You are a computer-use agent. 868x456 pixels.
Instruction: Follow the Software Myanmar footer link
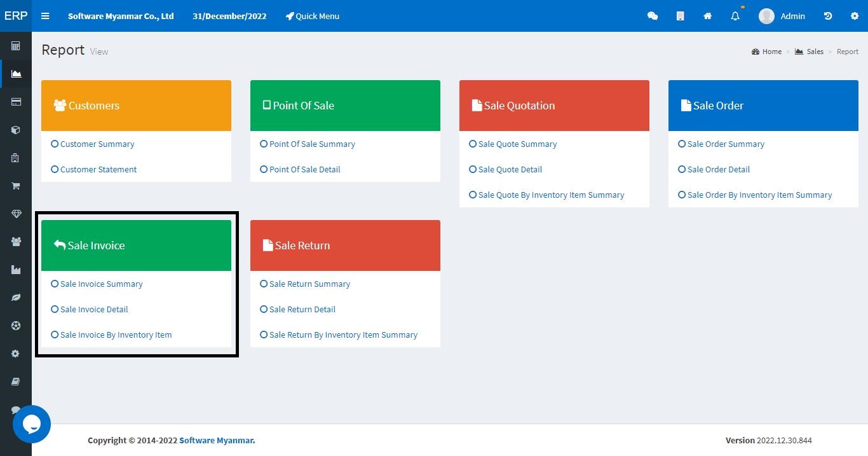pyautogui.click(x=217, y=440)
